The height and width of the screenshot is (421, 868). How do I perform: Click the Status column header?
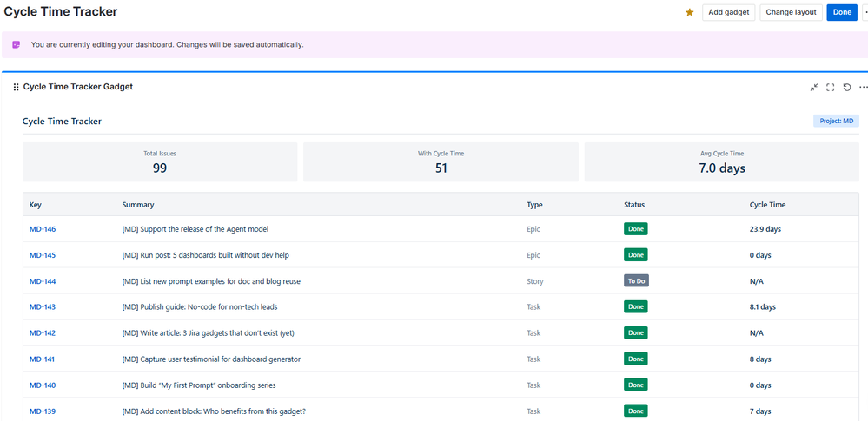[x=634, y=205]
